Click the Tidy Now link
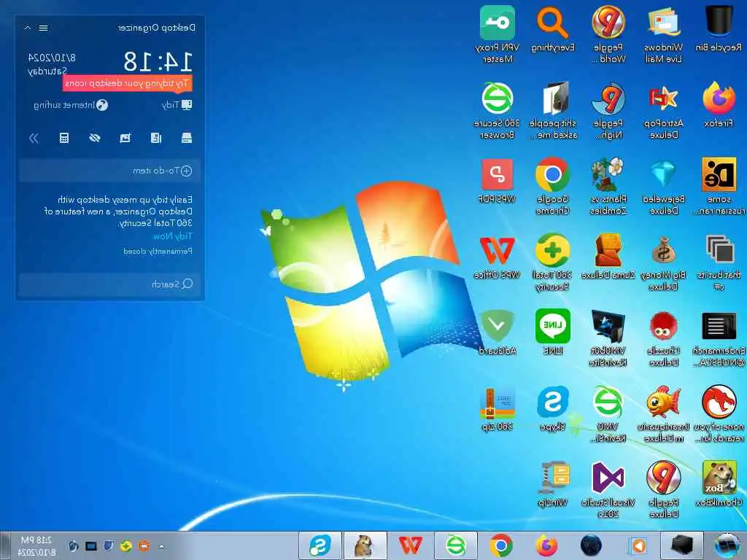 click(x=172, y=236)
